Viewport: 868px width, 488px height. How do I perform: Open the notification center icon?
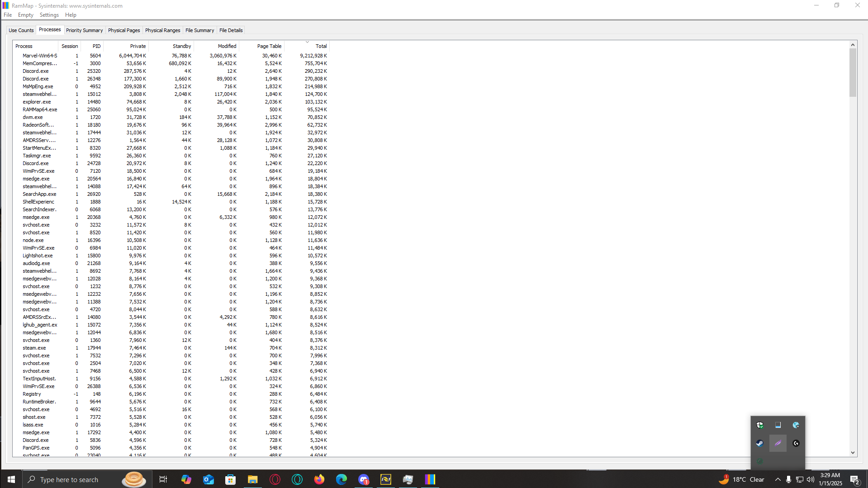tap(855, 479)
